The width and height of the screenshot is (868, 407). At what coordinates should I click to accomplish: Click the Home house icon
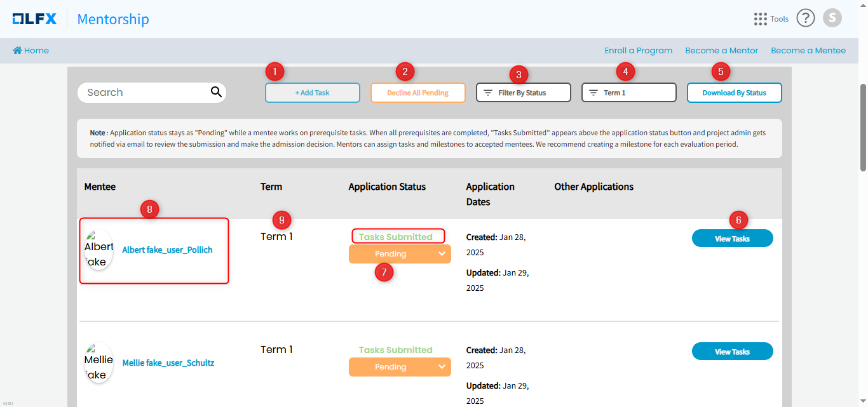17,51
